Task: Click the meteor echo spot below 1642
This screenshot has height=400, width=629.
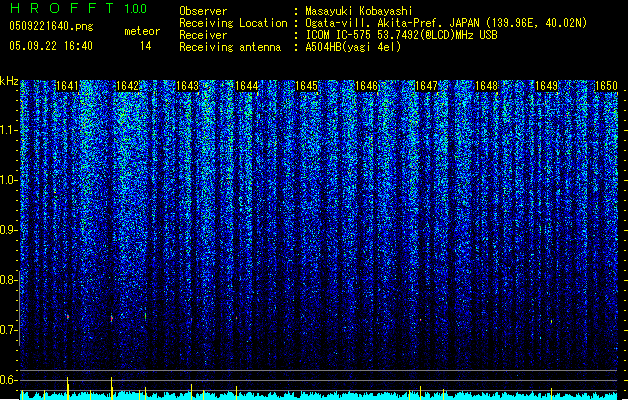Action: point(112,318)
